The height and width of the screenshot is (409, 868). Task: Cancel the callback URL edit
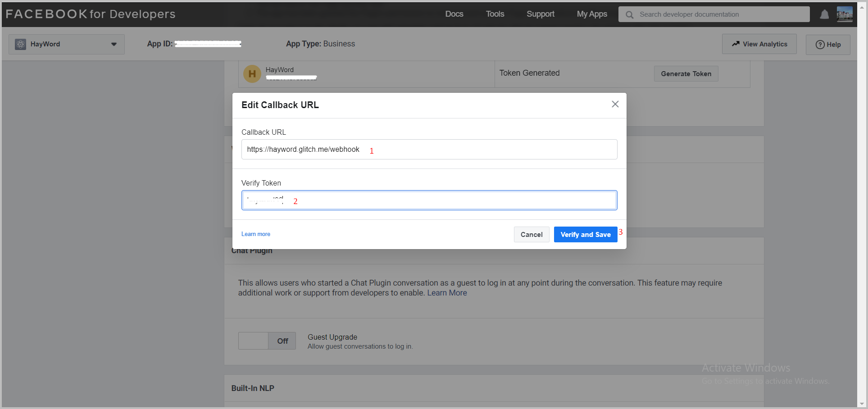(532, 235)
